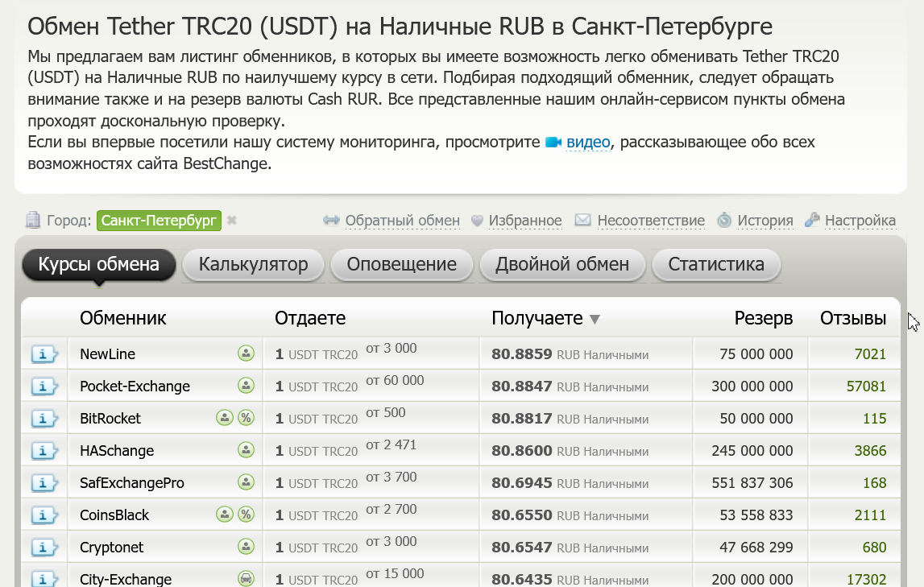Image resolution: width=924 pixels, height=587 pixels.
Task: Open info icon for BitRocket
Action: coord(44,419)
